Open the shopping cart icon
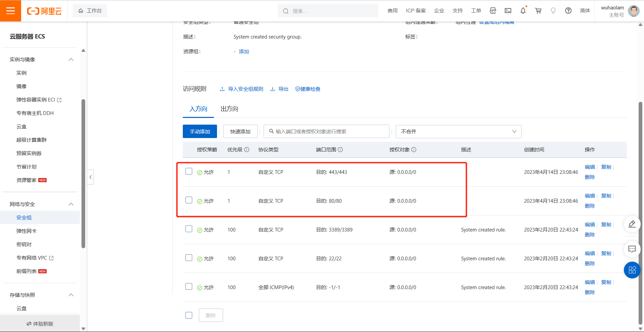This screenshot has width=644, height=332. click(538, 11)
